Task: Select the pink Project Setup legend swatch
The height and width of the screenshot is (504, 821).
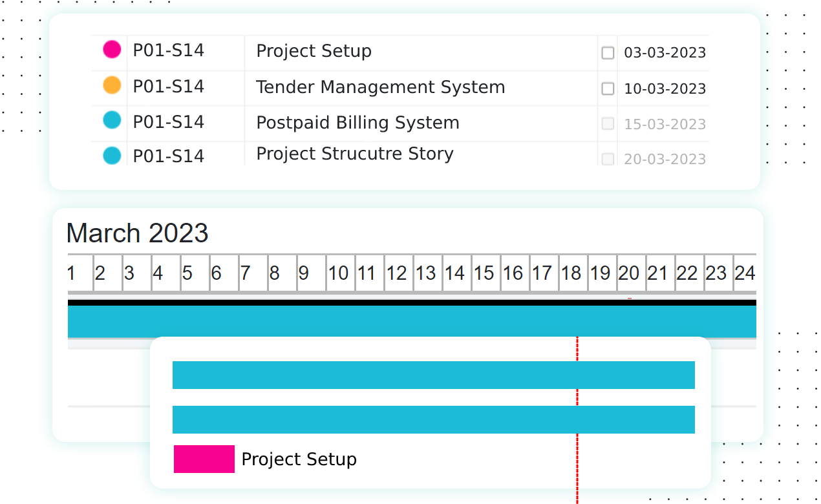Action: click(x=203, y=459)
